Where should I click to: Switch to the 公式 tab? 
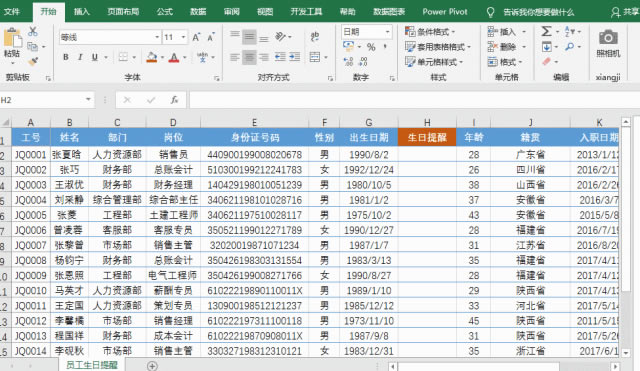(164, 11)
